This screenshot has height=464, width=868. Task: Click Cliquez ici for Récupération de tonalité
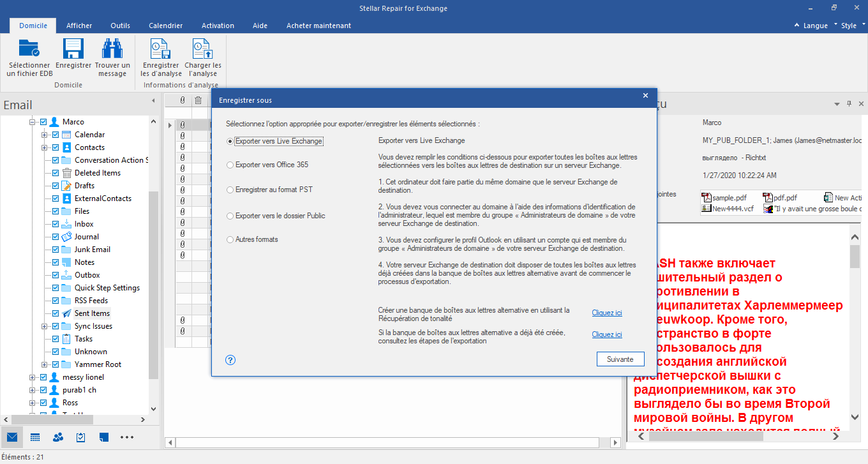pyautogui.click(x=607, y=313)
